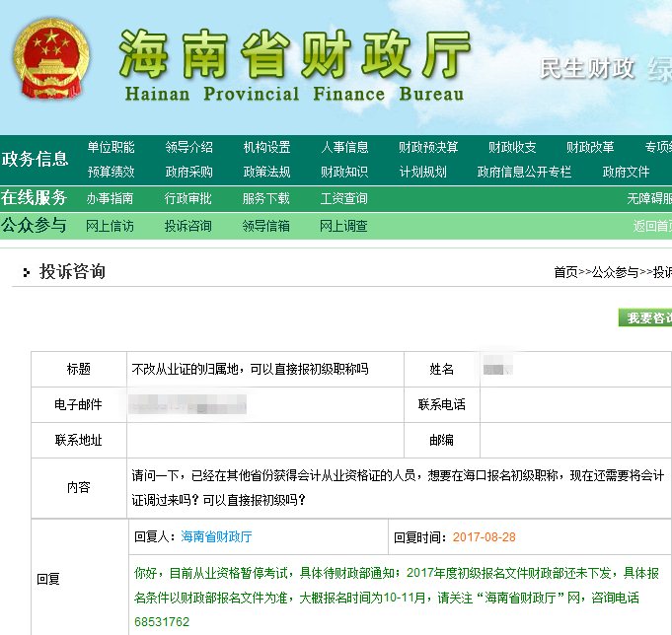Select 人事信息 in navigation
The image size is (672, 635).
[x=344, y=148]
